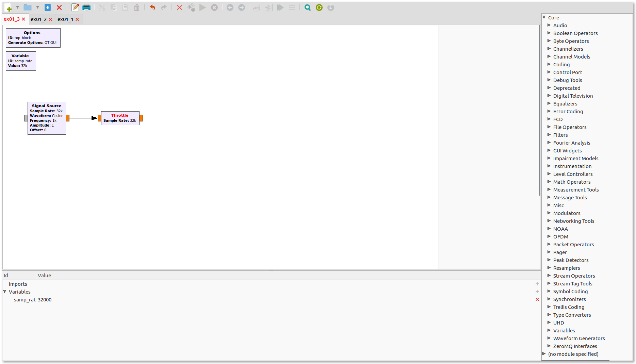
Task: Select the Options block
Action: coord(33,38)
